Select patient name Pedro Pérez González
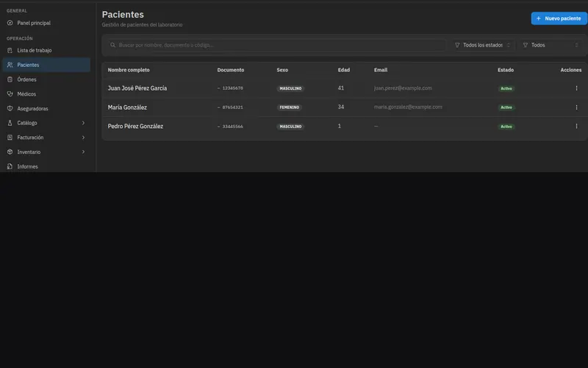The height and width of the screenshot is (368, 588). 135,126
